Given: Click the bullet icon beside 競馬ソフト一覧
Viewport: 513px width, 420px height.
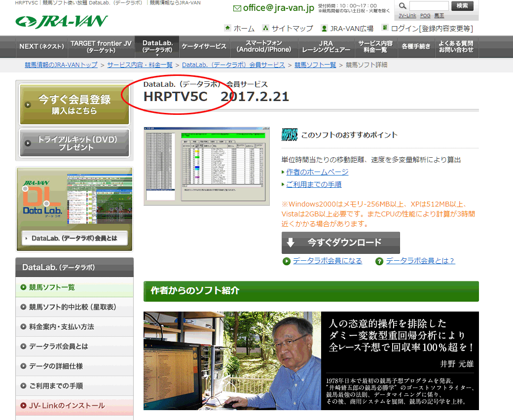Looking at the screenshot, I should 23,287.
